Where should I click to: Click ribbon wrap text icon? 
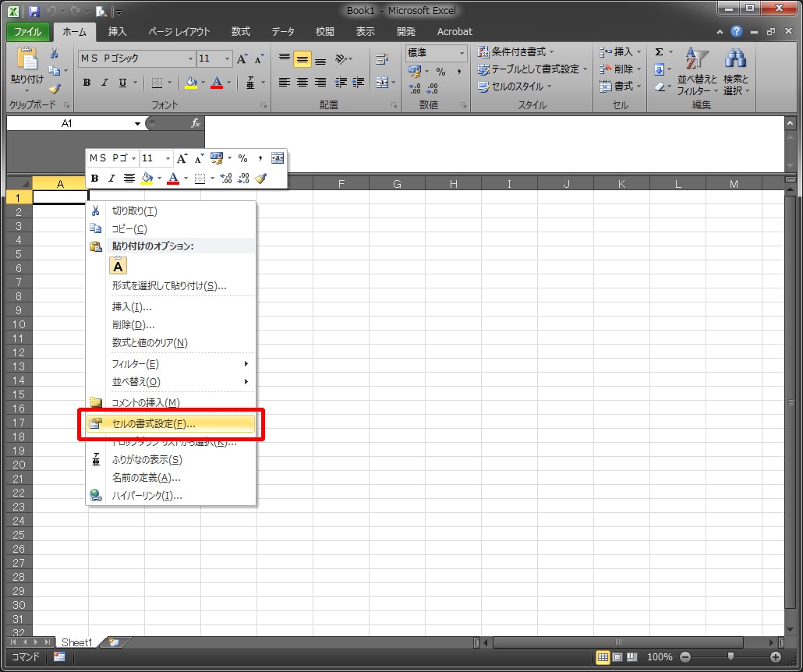pos(382,59)
